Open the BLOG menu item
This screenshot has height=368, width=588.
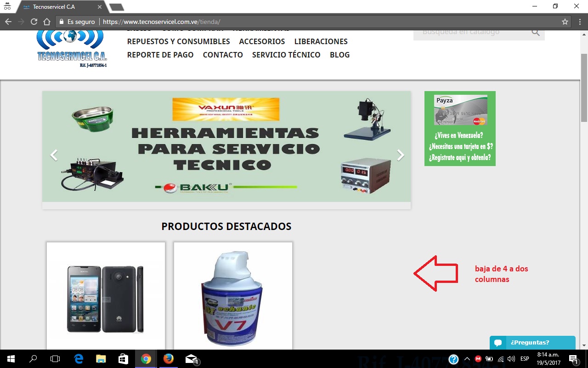pos(340,55)
